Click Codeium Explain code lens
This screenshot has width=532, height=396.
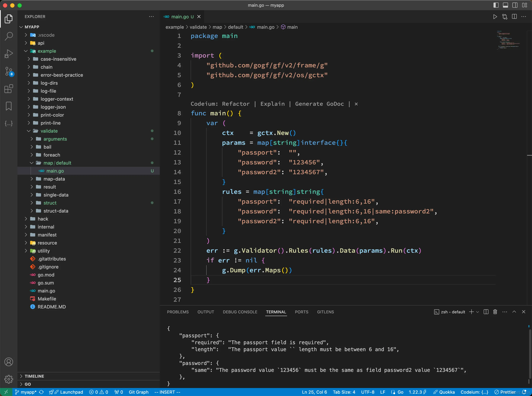click(273, 104)
